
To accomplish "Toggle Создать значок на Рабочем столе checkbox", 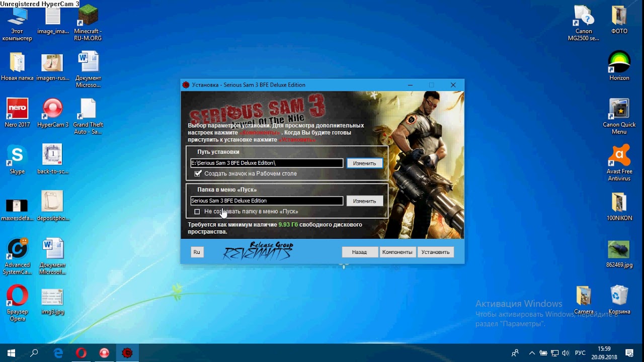I will coord(198,173).
